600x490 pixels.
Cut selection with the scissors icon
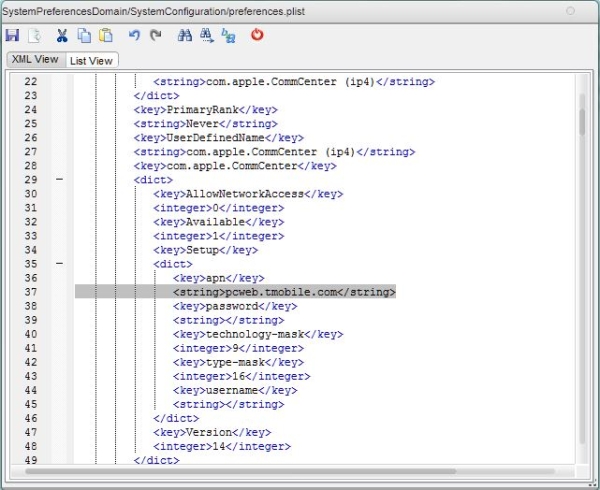62,35
